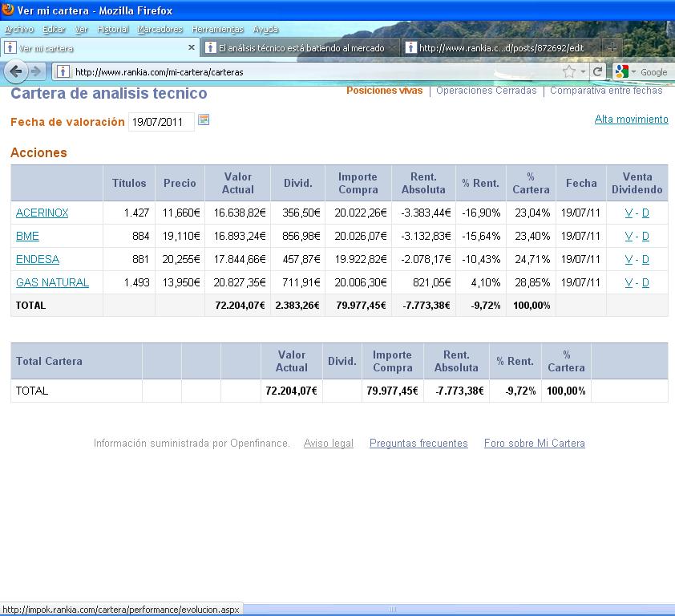
Task: Click the browser Forward arrow button
Action: click(x=37, y=71)
